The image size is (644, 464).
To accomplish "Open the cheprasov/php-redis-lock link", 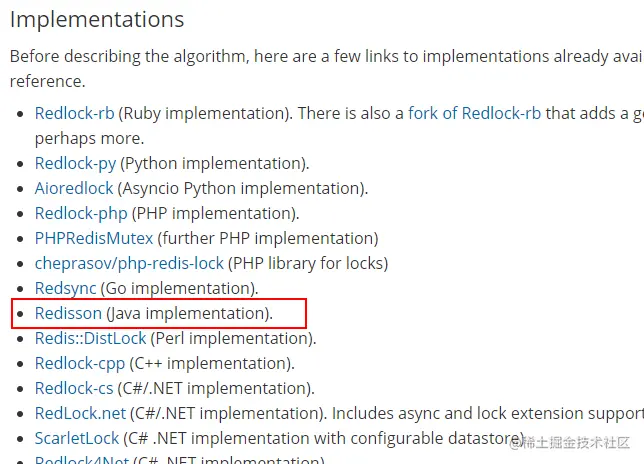I will tap(129, 264).
